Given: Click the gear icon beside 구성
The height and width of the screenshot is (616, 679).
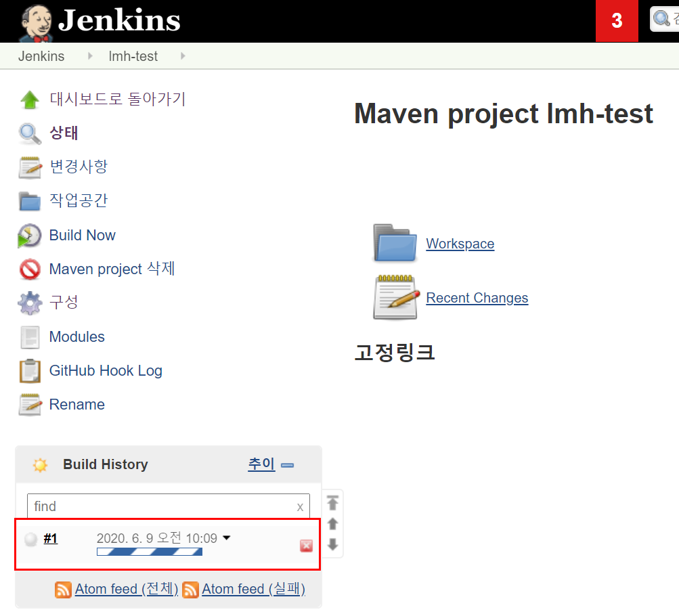Looking at the screenshot, I should pos(30,303).
